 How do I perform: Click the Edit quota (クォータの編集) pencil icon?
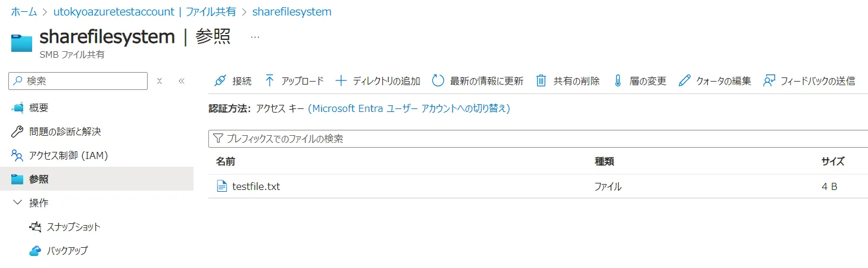click(685, 81)
